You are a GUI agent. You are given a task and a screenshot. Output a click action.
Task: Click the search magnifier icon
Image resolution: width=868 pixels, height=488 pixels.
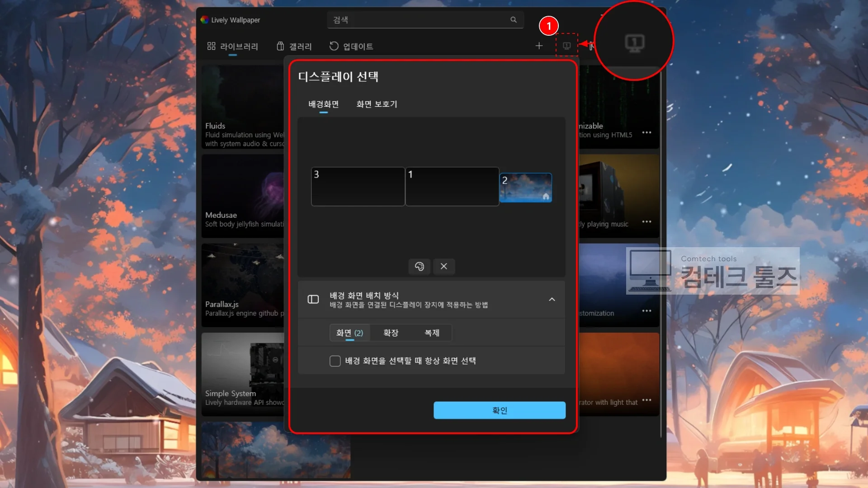[513, 19]
